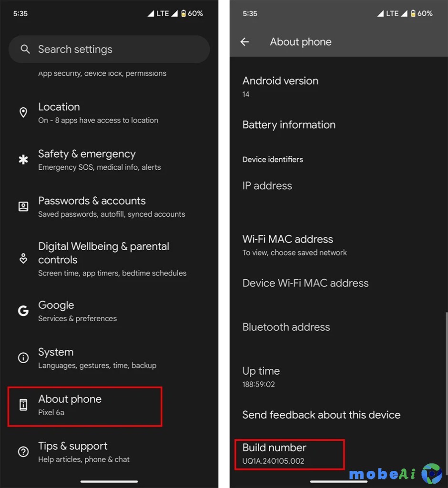This screenshot has width=448, height=488.
Task: Tap Send feedback about this device
Action: click(321, 415)
